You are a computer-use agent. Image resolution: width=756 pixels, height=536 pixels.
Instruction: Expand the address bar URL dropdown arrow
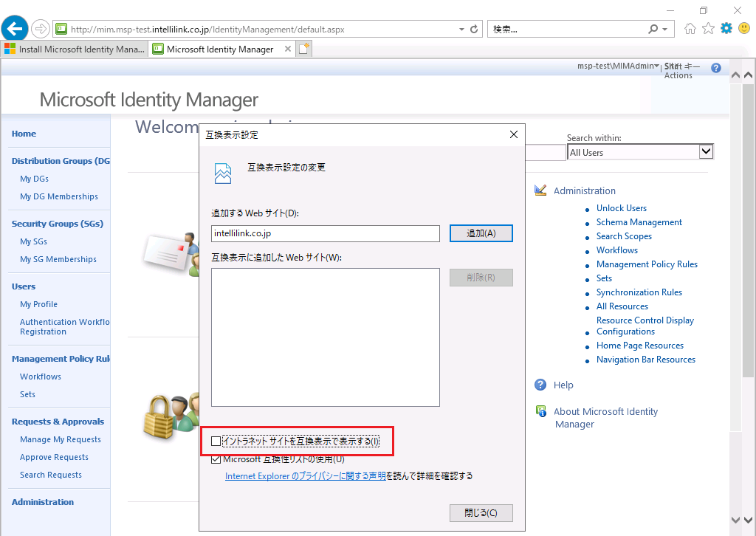[x=461, y=30]
